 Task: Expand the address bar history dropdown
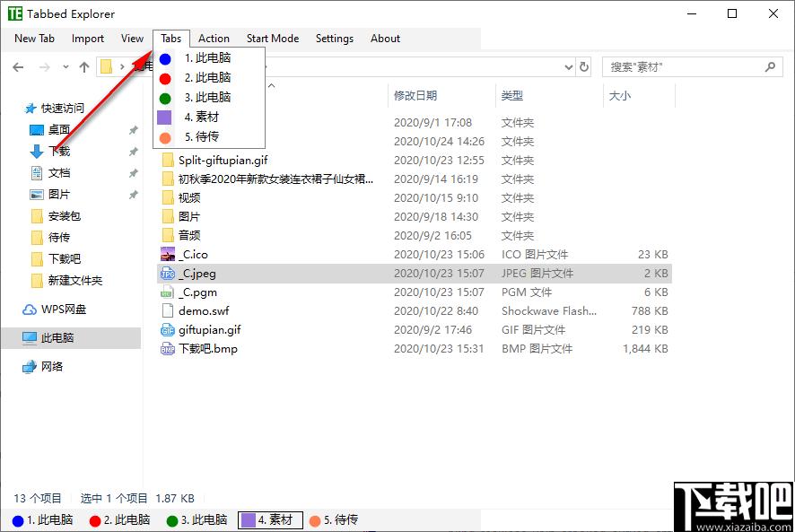[x=569, y=67]
